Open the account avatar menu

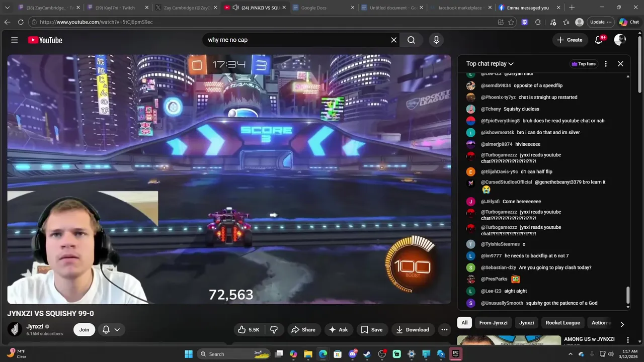coord(620,40)
